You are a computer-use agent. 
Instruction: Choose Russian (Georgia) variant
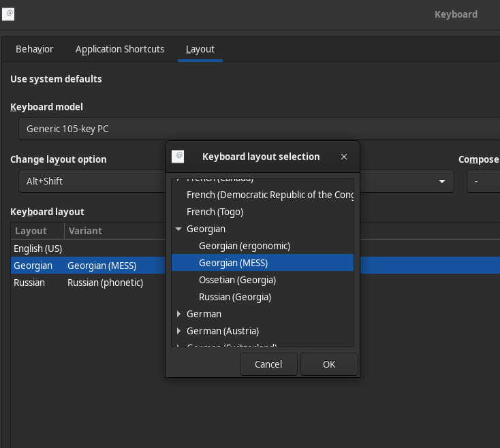pyautogui.click(x=262, y=297)
